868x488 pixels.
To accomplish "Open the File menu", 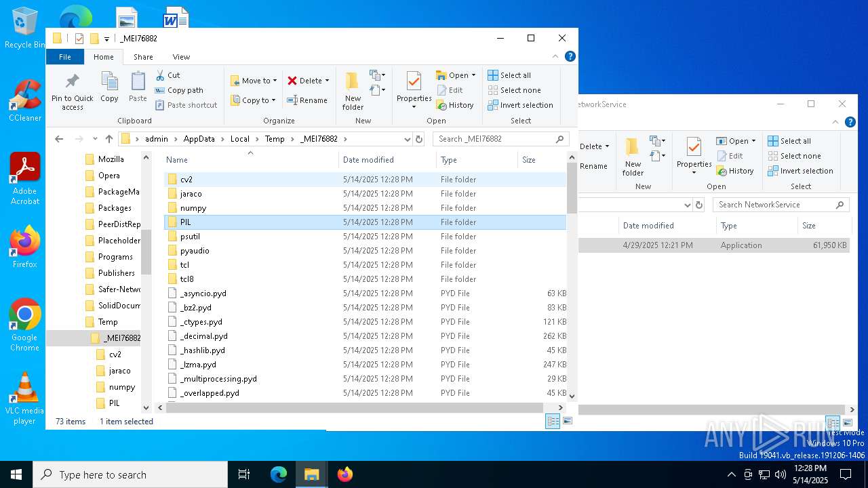I will tap(65, 57).
